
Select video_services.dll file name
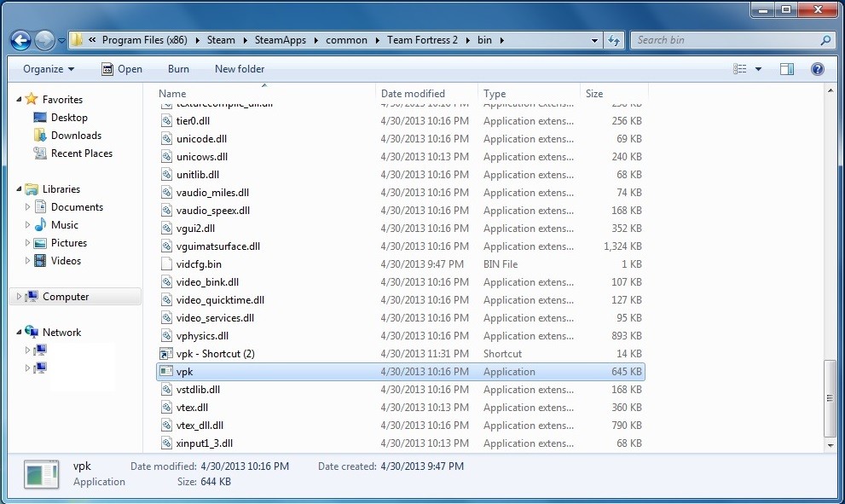coord(215,318)
